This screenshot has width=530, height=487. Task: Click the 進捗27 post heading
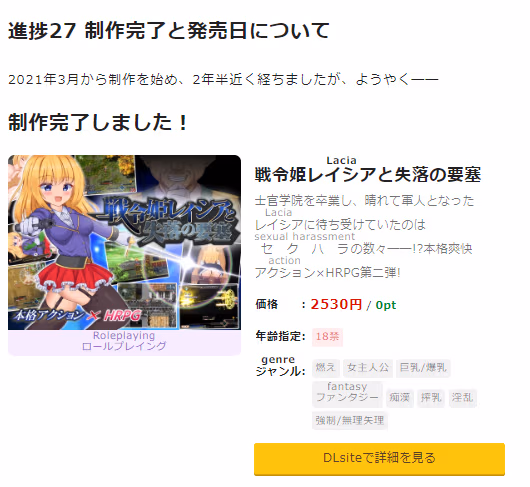tap(169, 31)
